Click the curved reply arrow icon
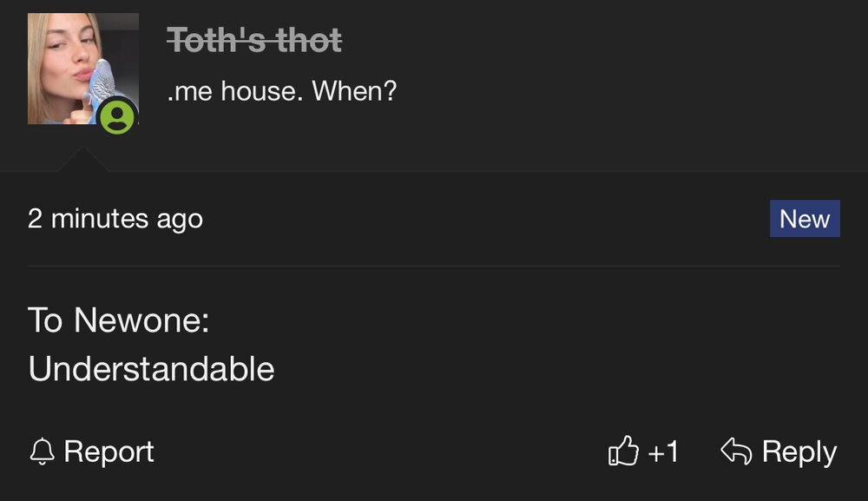 736,451
